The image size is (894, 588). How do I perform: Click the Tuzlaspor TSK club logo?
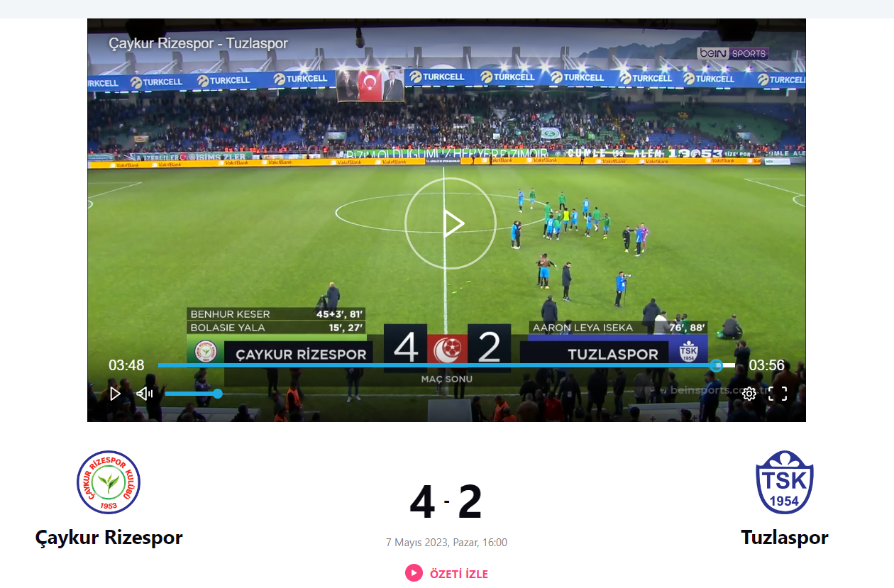pyautogui.click(x=785, y=482)
